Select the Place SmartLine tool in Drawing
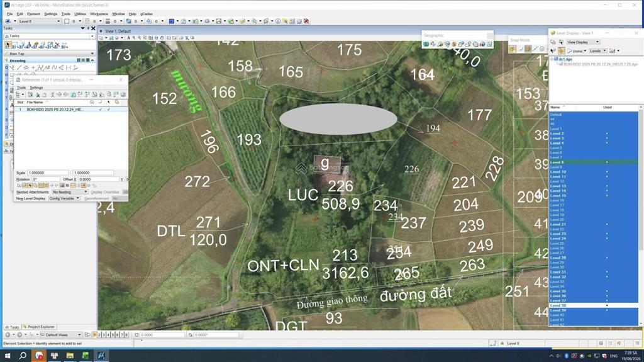Viewport: 644px width, 362px height. click(13, 67)
